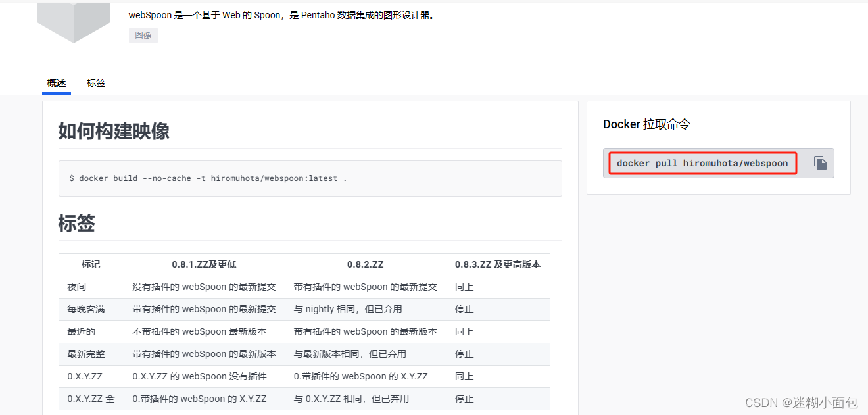Click the Docker 拉取命令 heading
Screen dimensions: 868x415
[646, 124]
